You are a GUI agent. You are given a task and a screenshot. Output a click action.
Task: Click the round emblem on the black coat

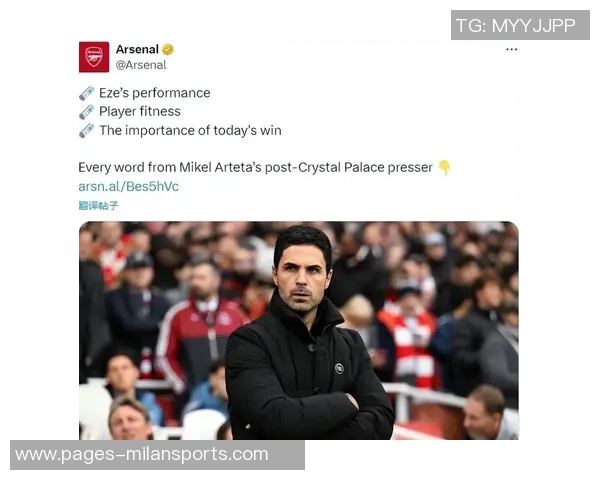(339, 369)
